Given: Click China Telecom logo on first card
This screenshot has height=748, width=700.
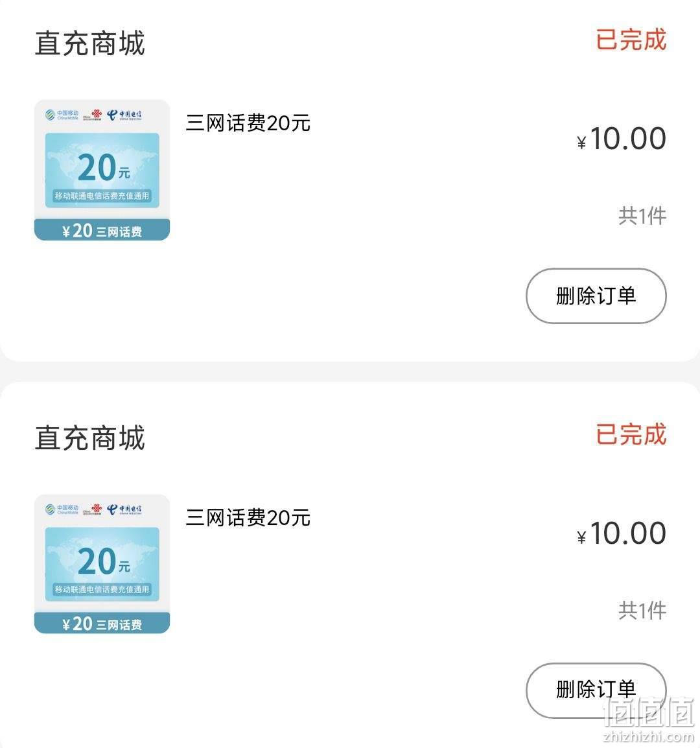Looking at the screenshot, I should (124, 115).
